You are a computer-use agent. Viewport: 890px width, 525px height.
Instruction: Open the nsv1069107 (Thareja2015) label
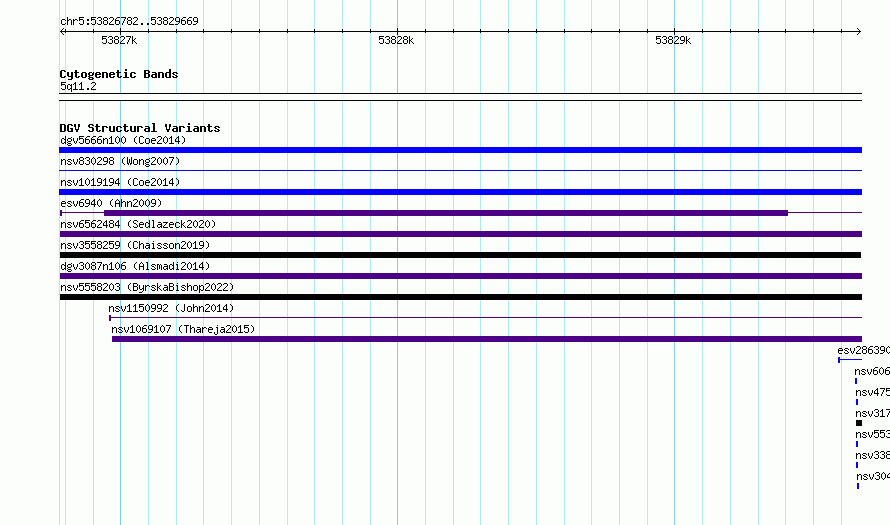[183, 329]
